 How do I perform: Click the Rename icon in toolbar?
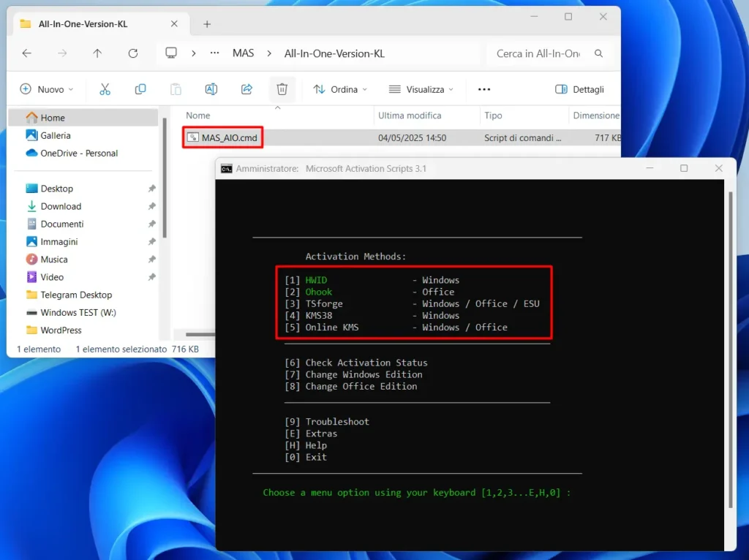pyautogui.click(x=211, y=89)
